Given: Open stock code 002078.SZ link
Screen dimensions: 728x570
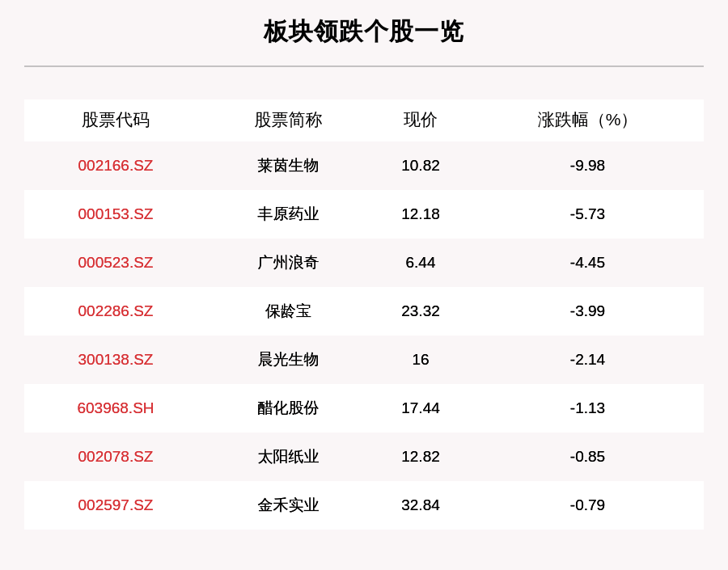Looking at the screenshot, I should (116, 457).
